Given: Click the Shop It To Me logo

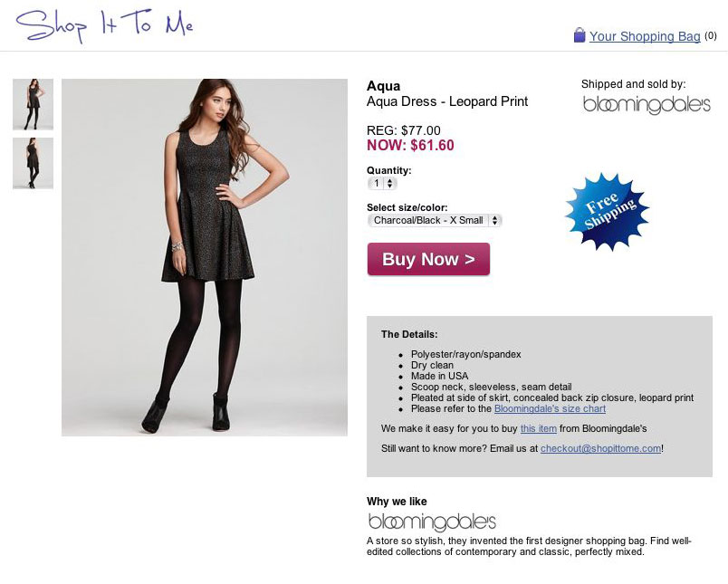Looking at the screenshot, I should coord(104,26).
